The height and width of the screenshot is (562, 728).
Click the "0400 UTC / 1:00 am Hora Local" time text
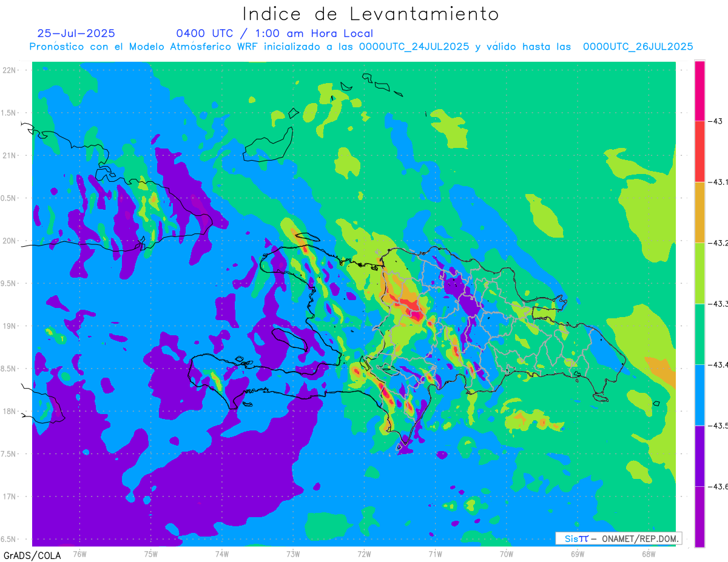[275, 33]
